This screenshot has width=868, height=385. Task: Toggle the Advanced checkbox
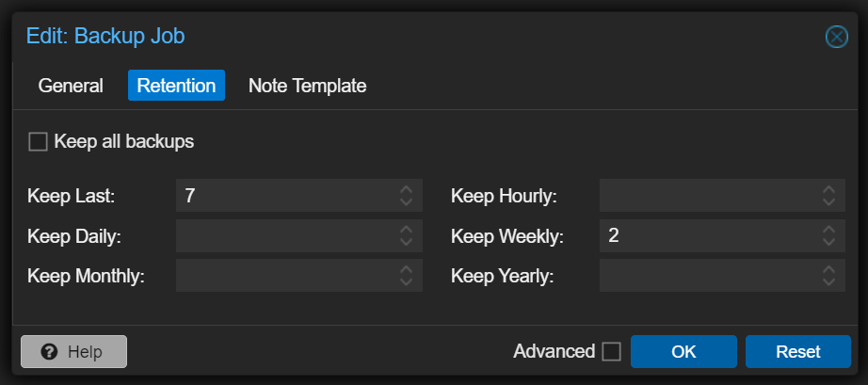coord(611,351)
